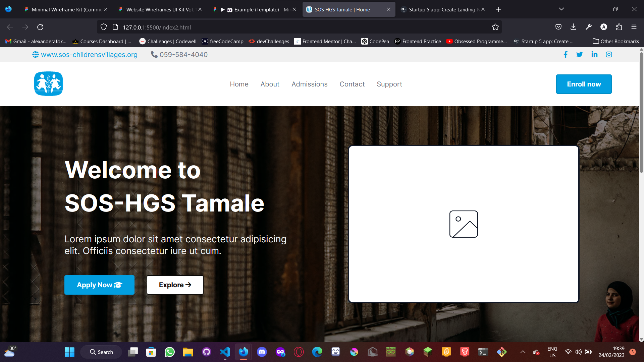Image resolution: width=644 pixels, height=362 pixels.
Task: Click the Apply Now button
Action: pyautogui.click(x=99, y=285)
